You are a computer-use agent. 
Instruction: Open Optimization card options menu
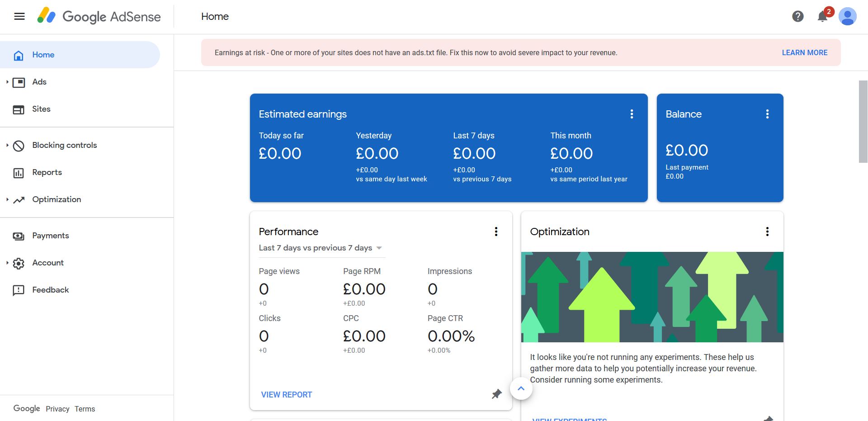point(767,232)
